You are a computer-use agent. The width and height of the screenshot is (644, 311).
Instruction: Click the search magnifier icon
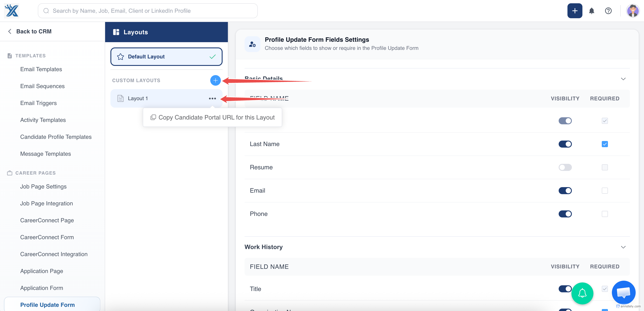coord(46,11)
